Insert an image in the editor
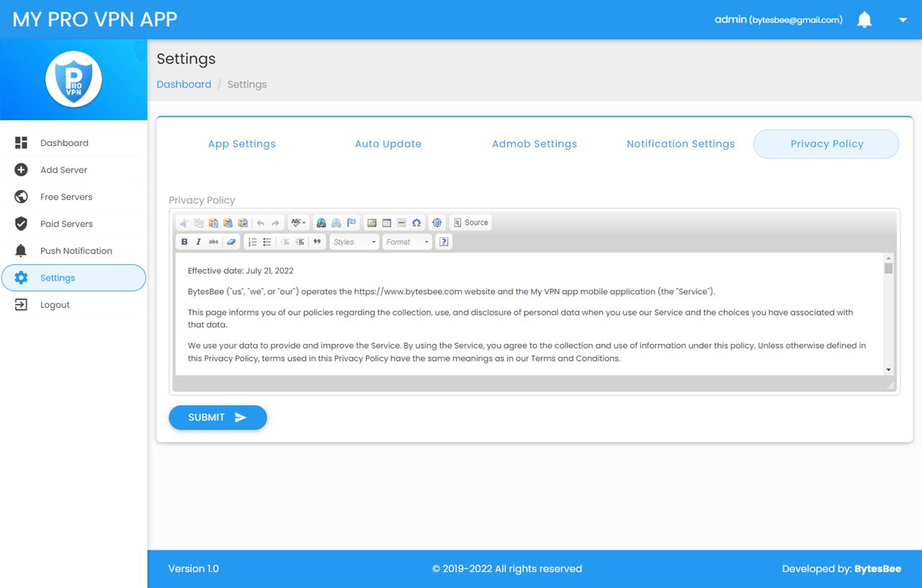Screen dimensions: 922x588 coord(372,223)
